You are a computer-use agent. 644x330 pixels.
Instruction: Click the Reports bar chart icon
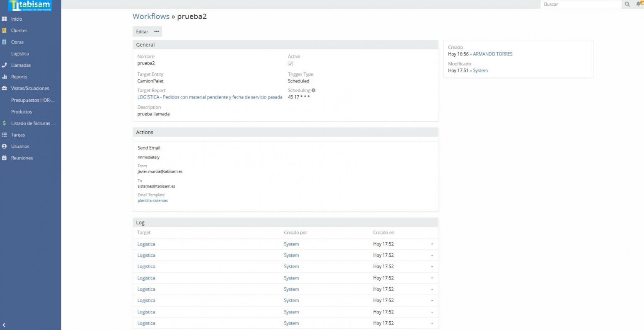pyautogui.click(x=4, y=77)
